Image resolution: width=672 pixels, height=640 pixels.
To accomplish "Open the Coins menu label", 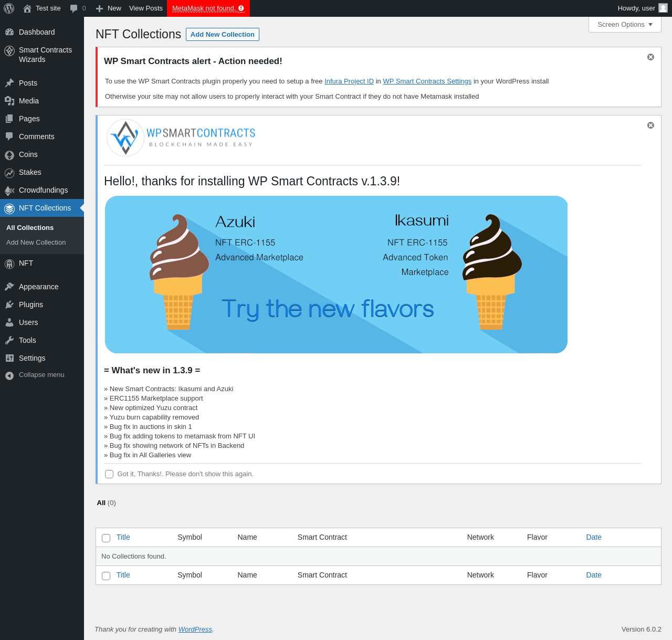I will (28, 154).
